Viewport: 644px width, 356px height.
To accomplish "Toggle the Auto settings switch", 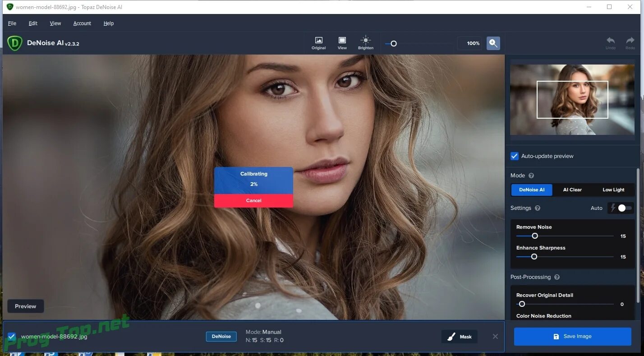I will click(625, 208).
